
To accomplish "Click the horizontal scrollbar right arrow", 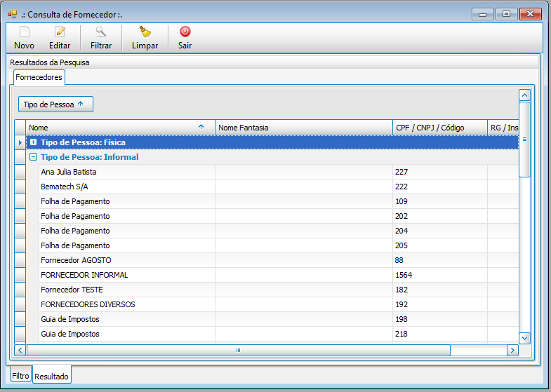I will tap(512, 350).
